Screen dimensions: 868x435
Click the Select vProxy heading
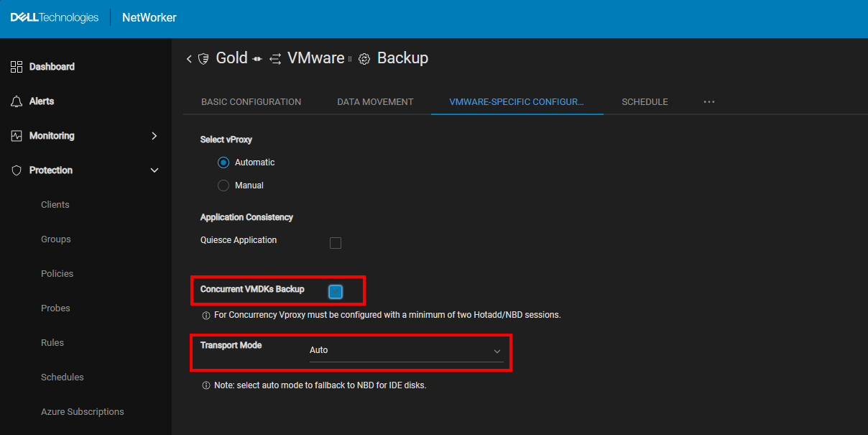[226, 139]
